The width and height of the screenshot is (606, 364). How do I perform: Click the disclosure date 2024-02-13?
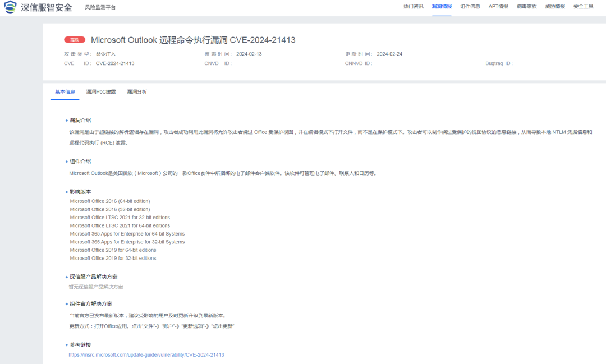click(x=249, y=54)
